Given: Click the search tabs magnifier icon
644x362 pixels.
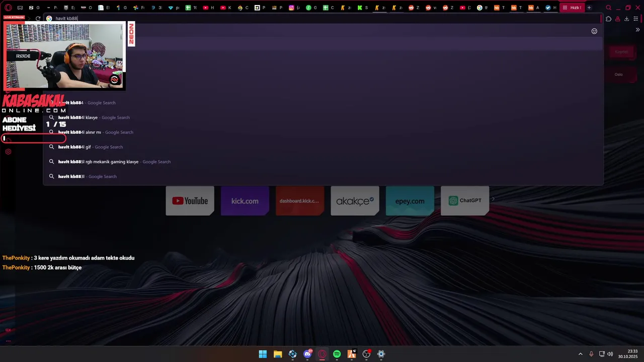Looking at the screenshot, I should click(608, 8).
